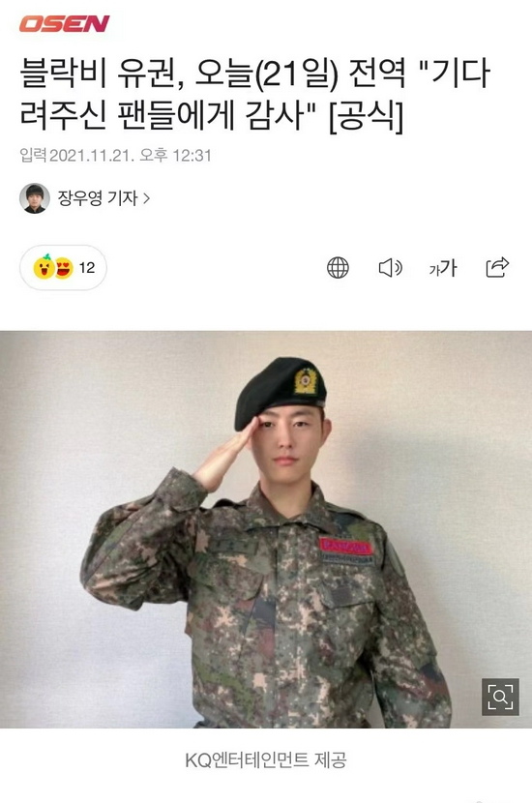Open the OSEN logo homepage
The image size is (532, 803).
pos(65,23)
